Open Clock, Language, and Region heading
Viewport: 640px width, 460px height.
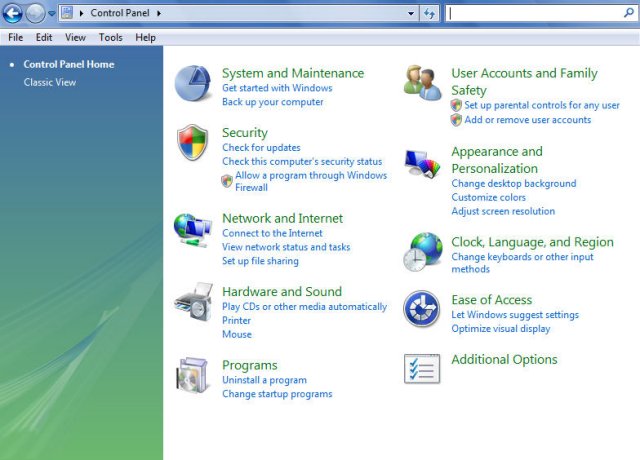pos(532,242)
